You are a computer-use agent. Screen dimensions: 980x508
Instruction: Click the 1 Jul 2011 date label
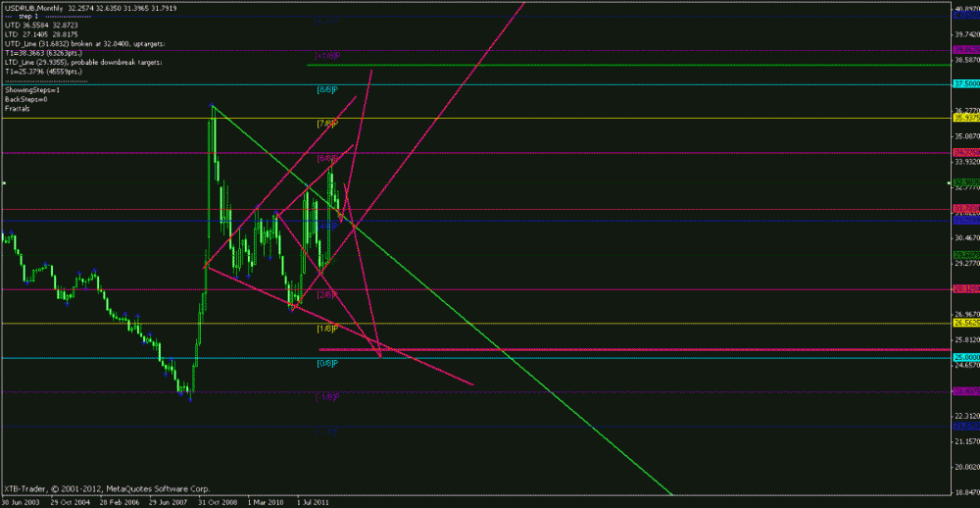314,501
